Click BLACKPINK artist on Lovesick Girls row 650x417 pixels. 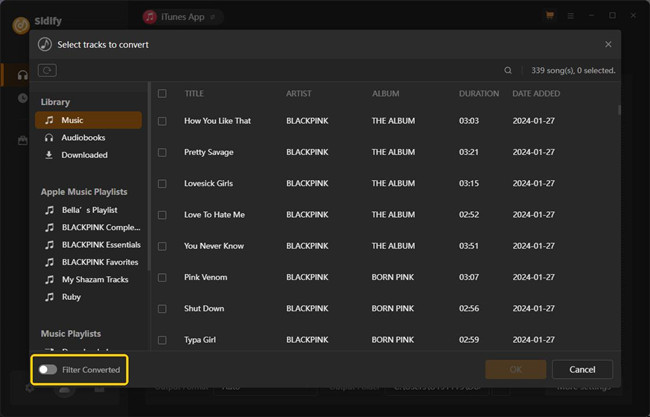[307, 184]
